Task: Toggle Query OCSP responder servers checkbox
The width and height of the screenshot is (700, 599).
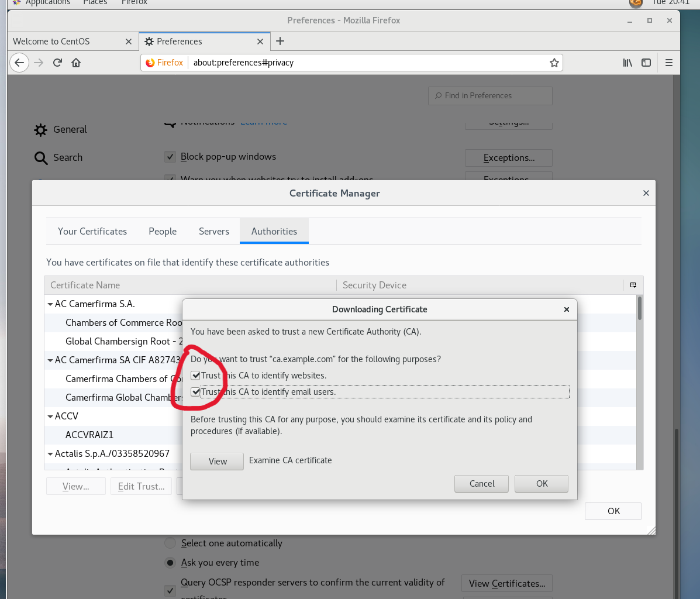Action: pyautogui.click(x=170, y=590)
